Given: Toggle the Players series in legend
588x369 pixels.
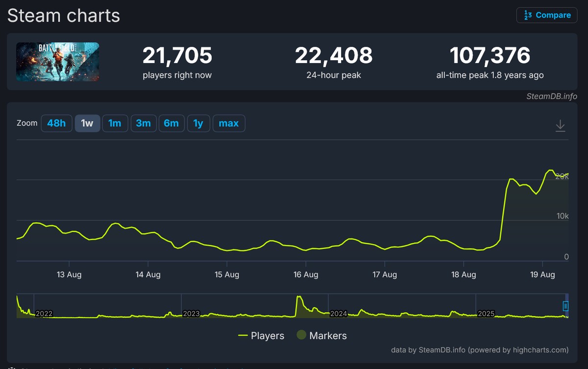Looking at the screenshot, I should 261,336.
